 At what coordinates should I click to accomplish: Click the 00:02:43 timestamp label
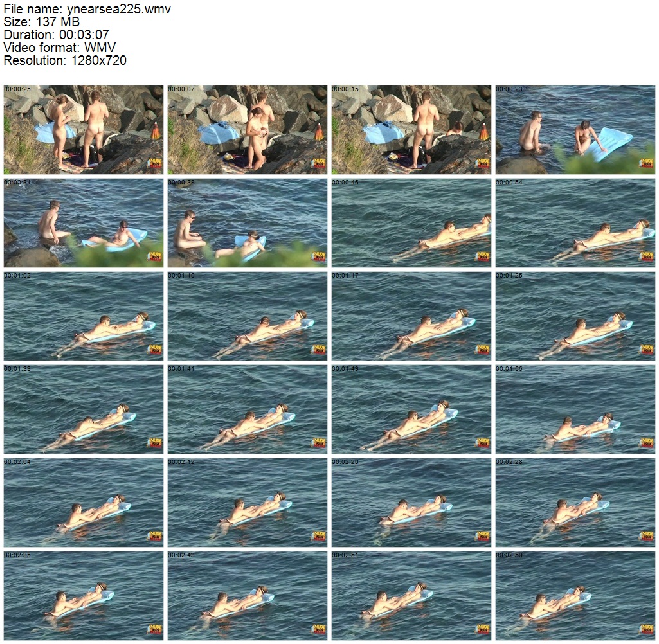pos(181,555)
